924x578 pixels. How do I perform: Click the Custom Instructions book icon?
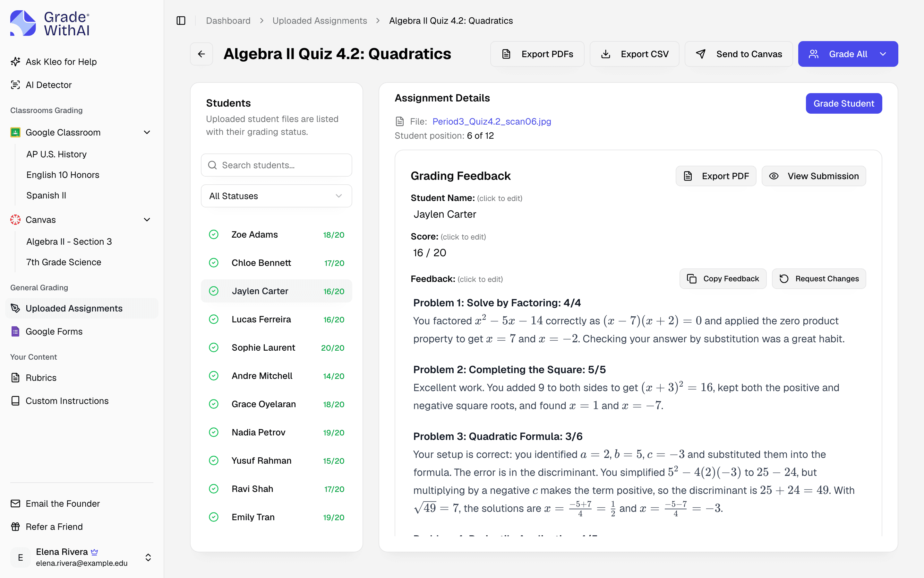pyautogui.click(x=15, y=401)
